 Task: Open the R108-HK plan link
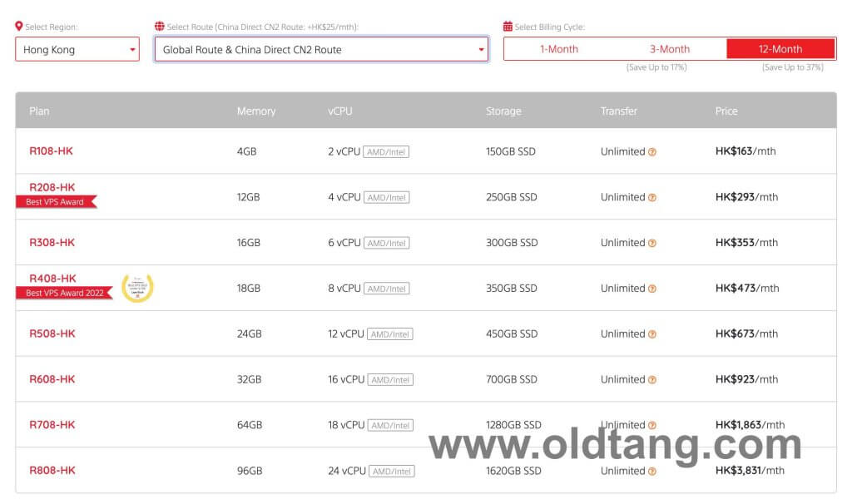52,151
